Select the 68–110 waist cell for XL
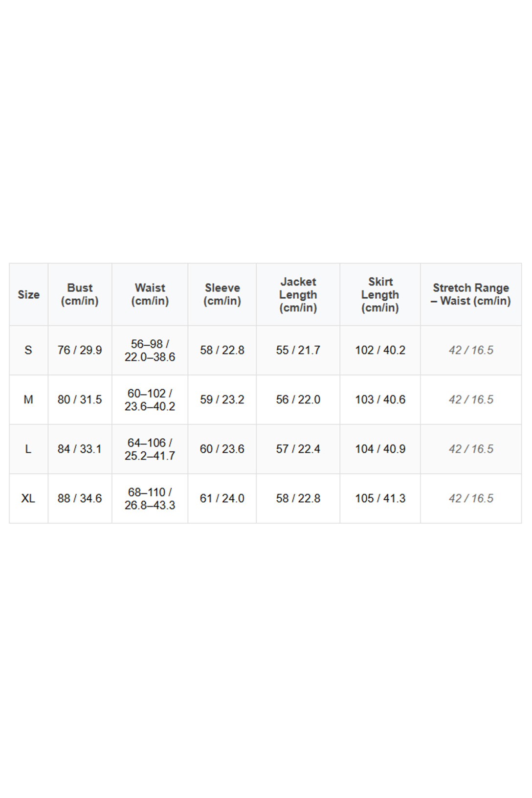This screenshot has height=798, width=532. 150,498
